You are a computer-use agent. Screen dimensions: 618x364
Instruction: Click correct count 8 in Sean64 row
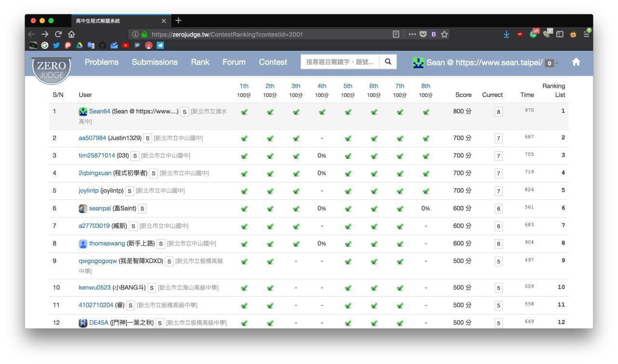point(499,112)
